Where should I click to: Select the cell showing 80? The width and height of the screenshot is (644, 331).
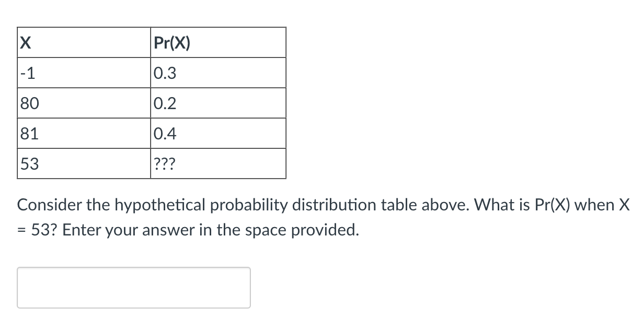point(84,102)
